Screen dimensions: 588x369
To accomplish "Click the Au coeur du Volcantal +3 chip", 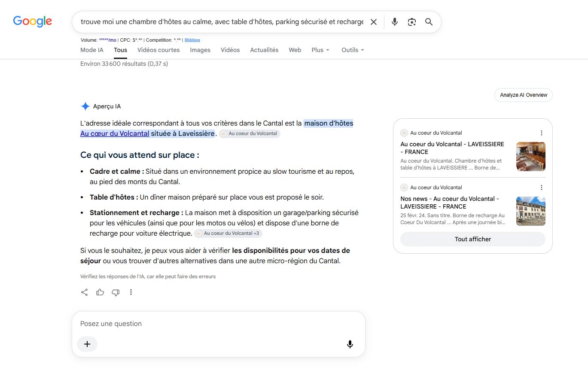I will tap(228, 234).
